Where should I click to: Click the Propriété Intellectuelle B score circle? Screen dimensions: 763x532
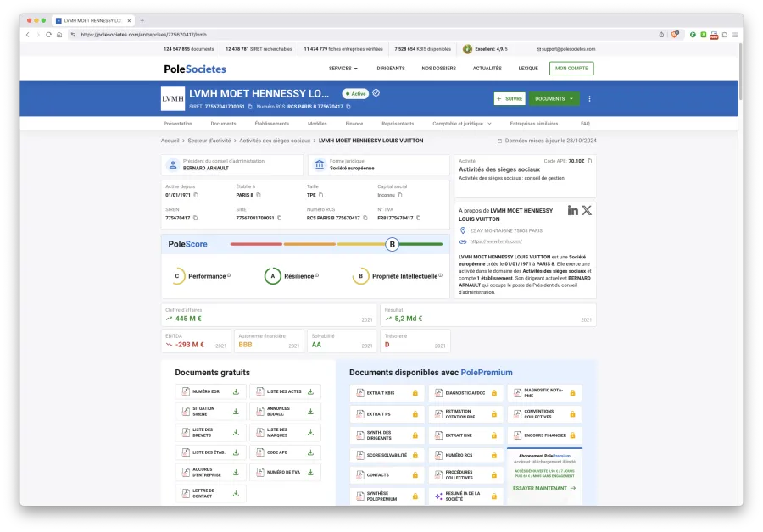click(x=360, y=276)
